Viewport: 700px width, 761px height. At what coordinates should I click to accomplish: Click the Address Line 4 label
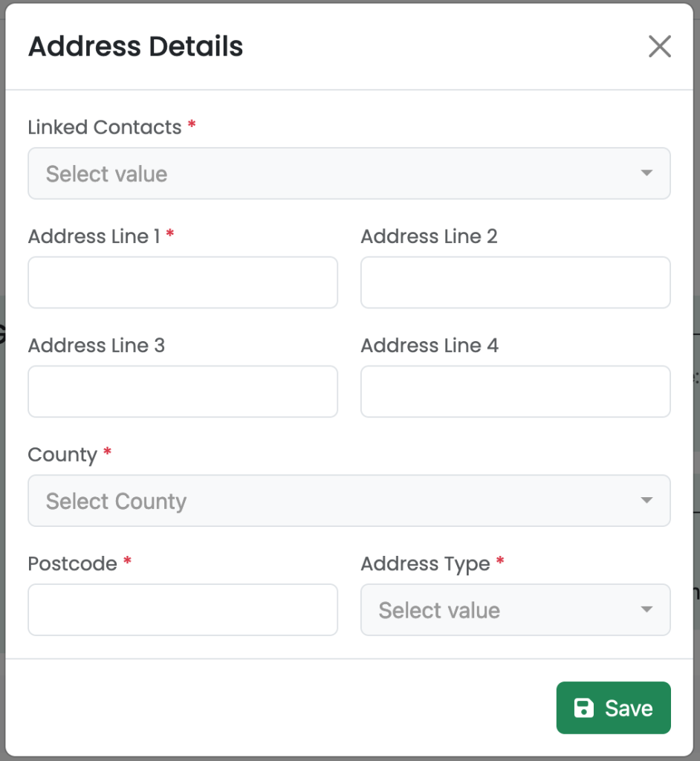coord(430,346)
